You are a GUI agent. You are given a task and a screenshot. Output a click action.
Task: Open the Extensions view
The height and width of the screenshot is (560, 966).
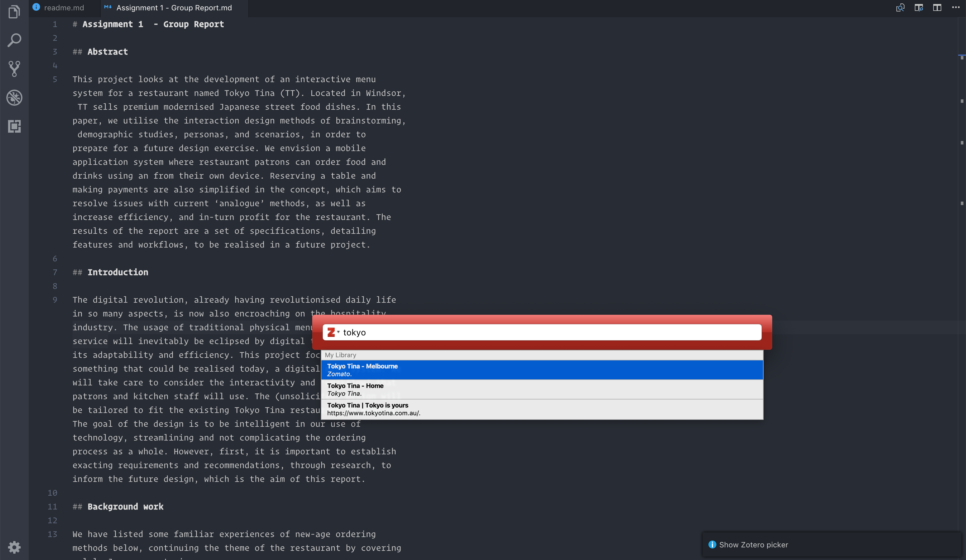tap(14, 126)
